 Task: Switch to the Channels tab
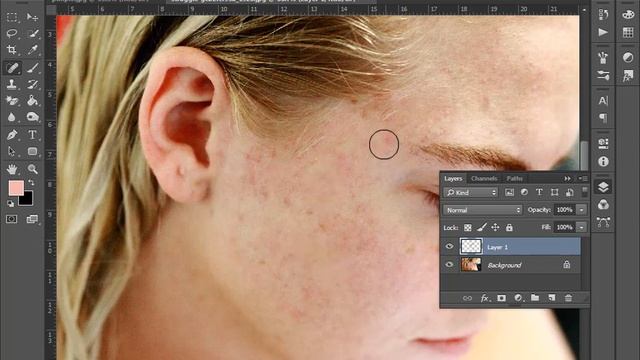tap(484, 178)
